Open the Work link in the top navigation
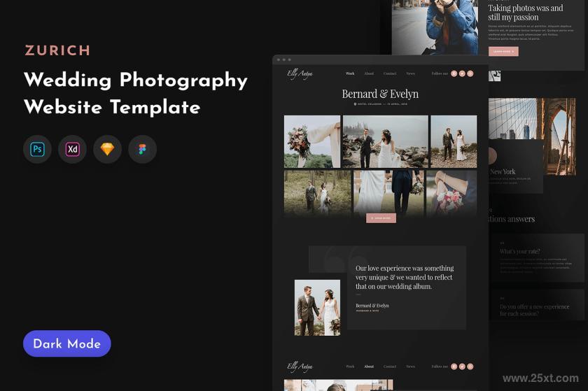Viewport: 588px width, 391px height. (x=350, y=73)
